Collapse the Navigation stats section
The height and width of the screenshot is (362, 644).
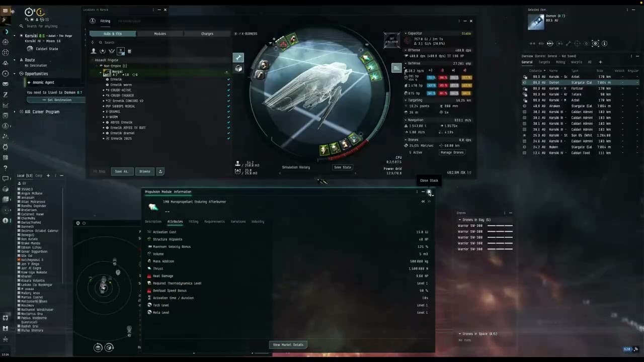point(406,120)
